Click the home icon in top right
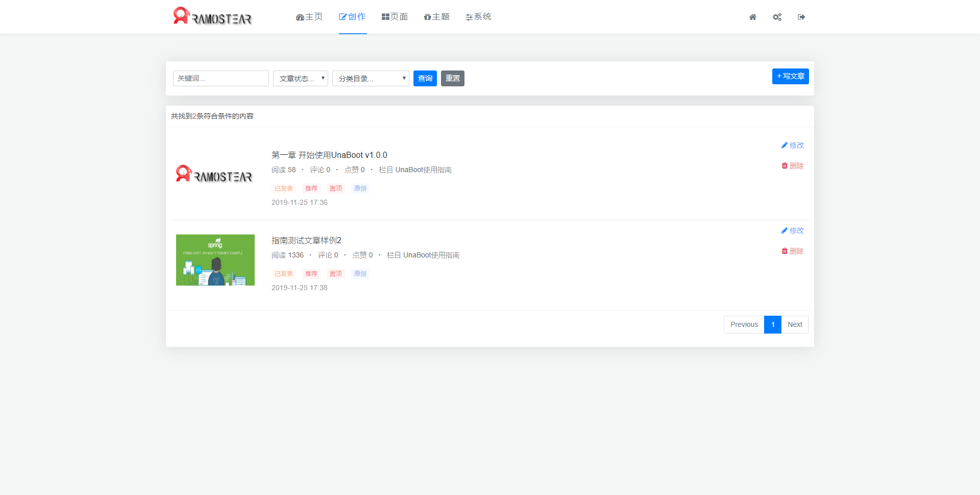The height and width of the screenshot is (495, 980). pos(752,17)
